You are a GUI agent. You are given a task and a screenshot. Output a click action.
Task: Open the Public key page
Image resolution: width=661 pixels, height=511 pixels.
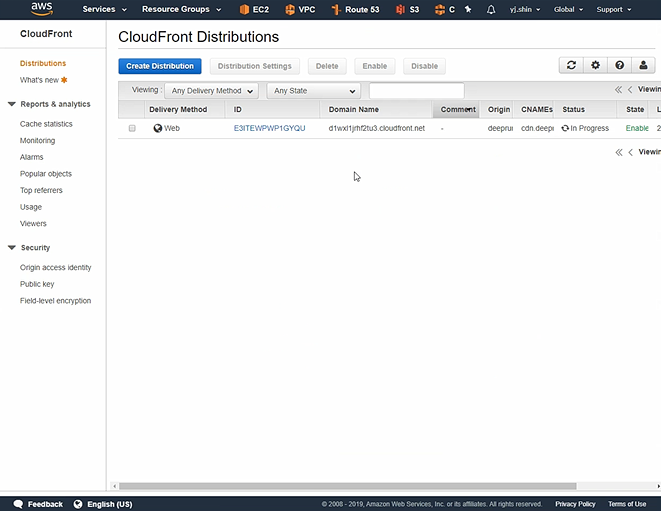[x=37, y=284]
